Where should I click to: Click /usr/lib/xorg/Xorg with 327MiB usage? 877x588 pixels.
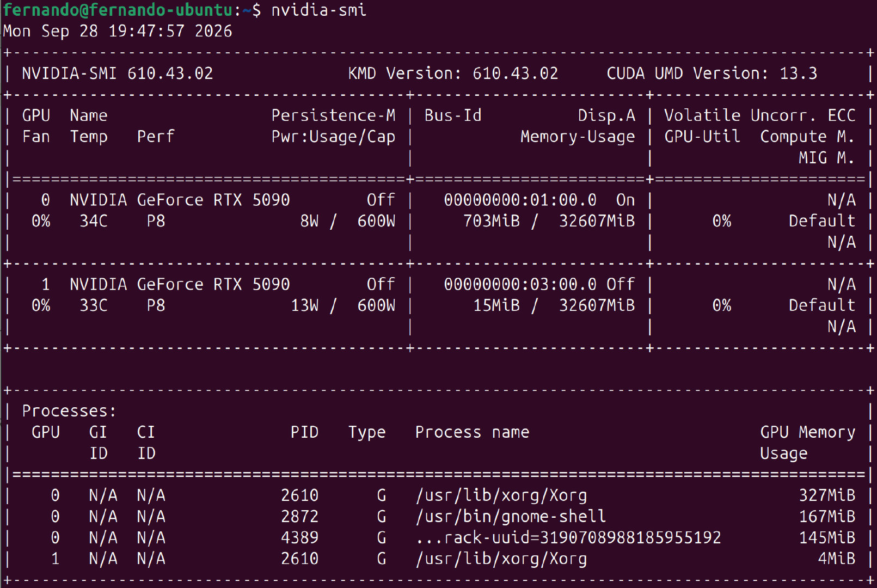click(501, 495)
